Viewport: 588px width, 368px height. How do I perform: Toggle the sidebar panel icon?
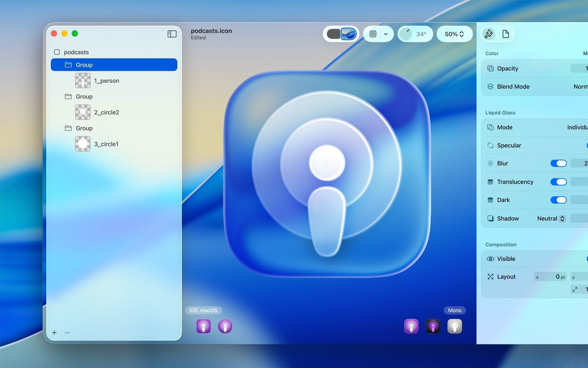click(172, 34)
